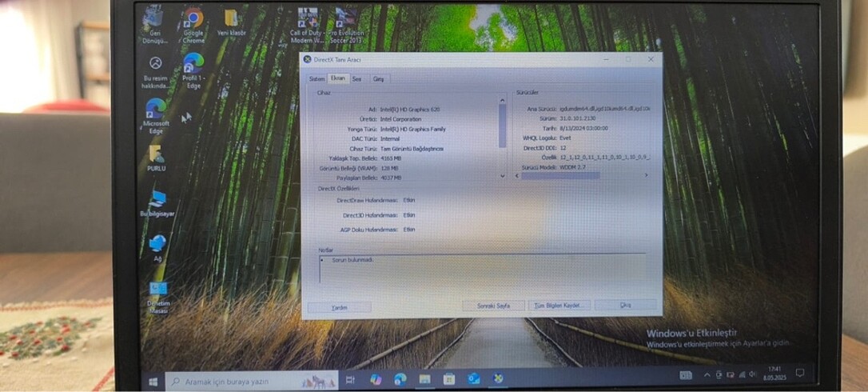Open the touch keyboard tray icon
This screenshot has width=868, height=392.
(x=686, y=375)
